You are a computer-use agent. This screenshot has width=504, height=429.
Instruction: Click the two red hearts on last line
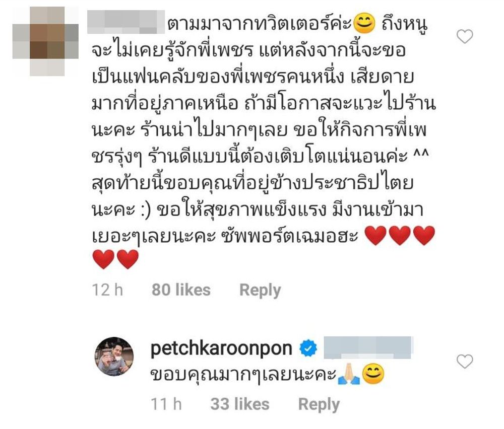tap(115, 259)
